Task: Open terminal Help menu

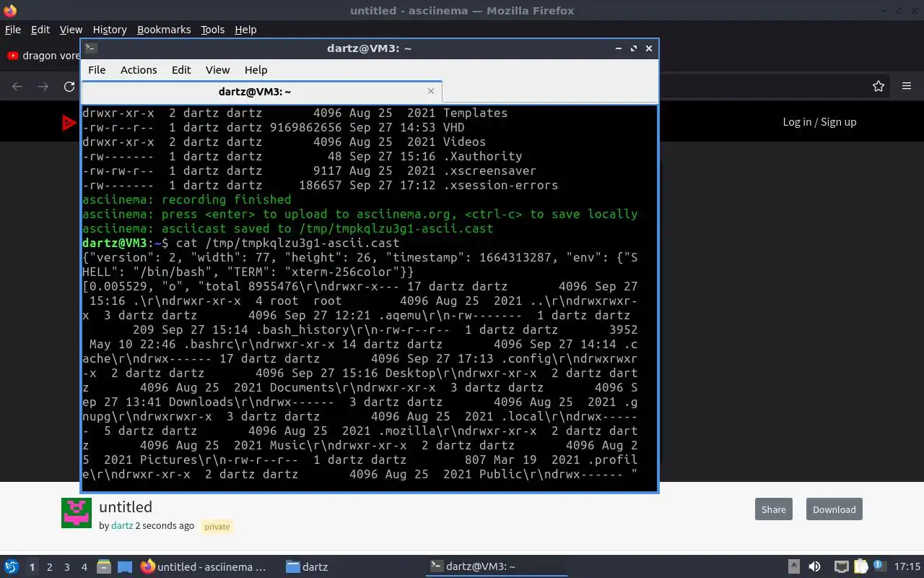Action: (x=256, y=70)
